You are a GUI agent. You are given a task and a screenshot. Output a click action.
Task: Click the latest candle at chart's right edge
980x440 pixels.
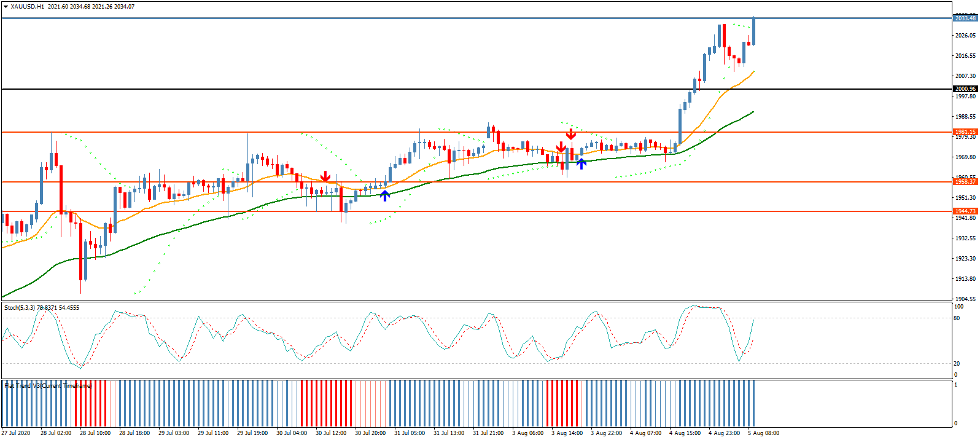[x=753, y=32]
